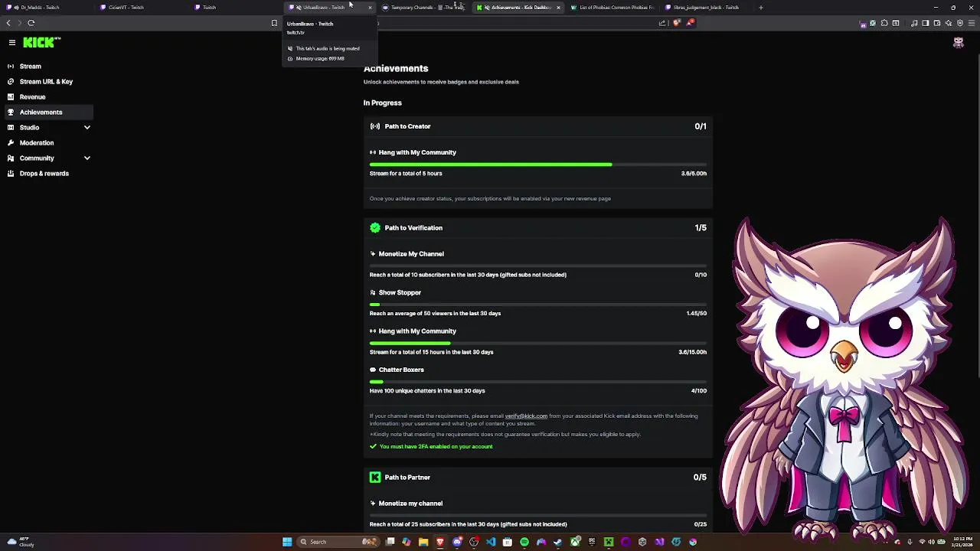
Task: Click the Show Stopper label
Action: click(x=400, y=292)
